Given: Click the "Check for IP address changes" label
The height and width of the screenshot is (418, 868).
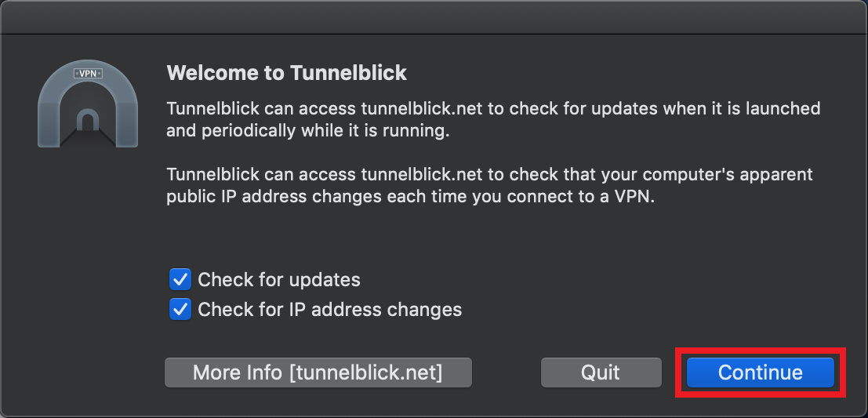Looking at the screenshot, I should point(330,310).
